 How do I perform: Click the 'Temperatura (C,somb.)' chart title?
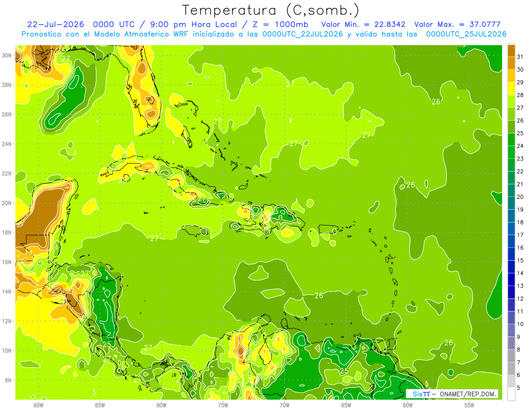(271, 10)
